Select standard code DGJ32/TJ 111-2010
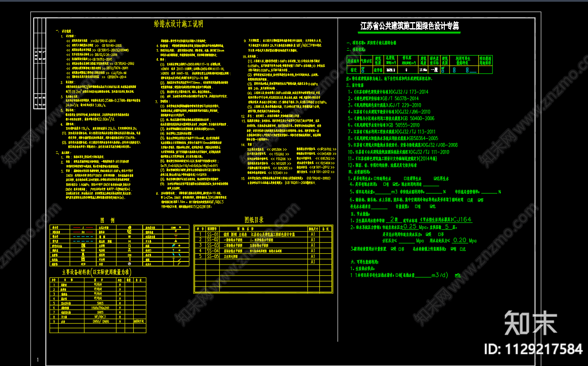588x366 pixels. [430, 152]
